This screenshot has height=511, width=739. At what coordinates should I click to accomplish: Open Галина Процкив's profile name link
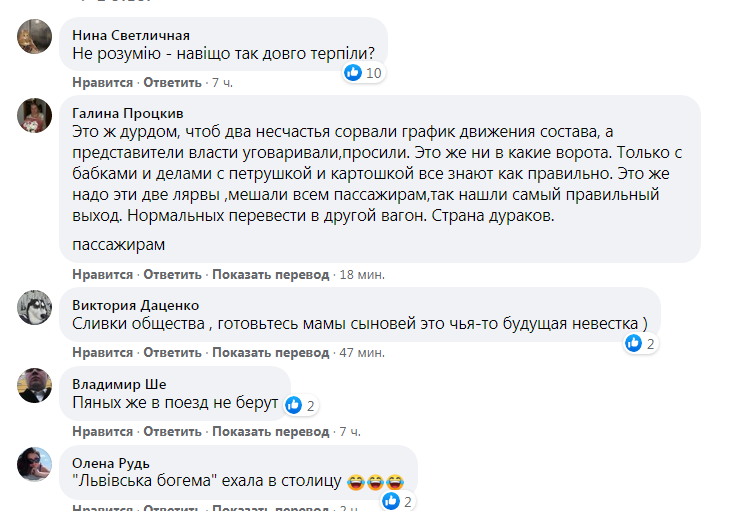128,112
